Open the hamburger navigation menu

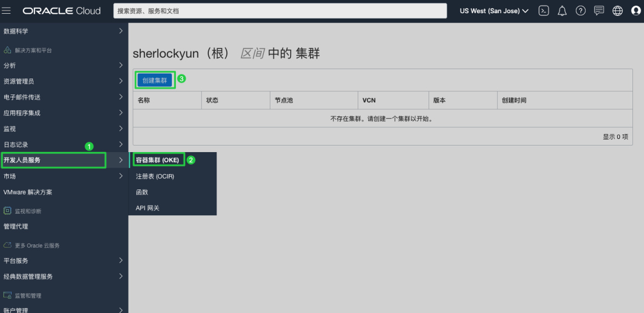(x=7, y=11)
